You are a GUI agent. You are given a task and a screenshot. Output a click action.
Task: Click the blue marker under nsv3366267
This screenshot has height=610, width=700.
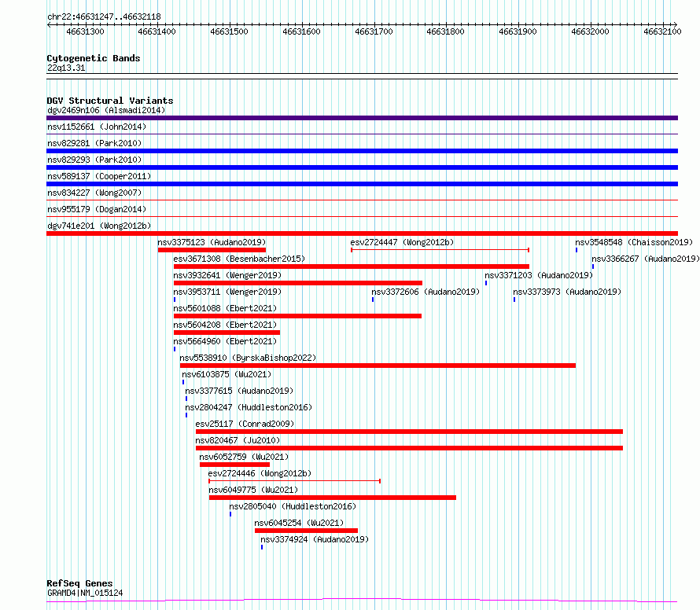pyautogui.click(x=593, y=266)
